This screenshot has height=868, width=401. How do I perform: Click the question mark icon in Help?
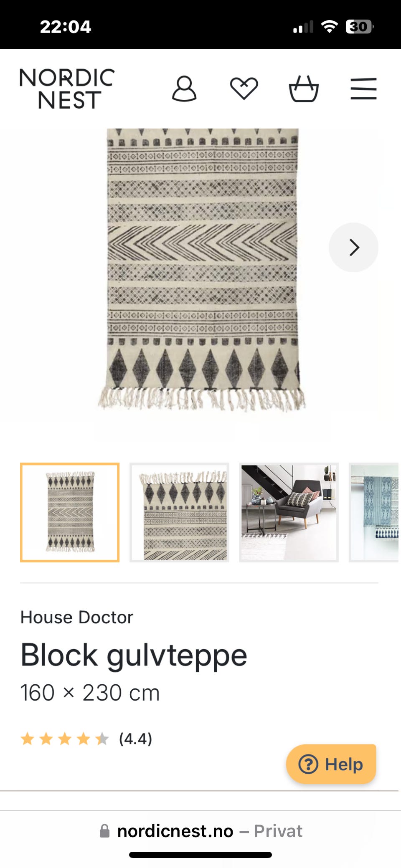[308, 764]
